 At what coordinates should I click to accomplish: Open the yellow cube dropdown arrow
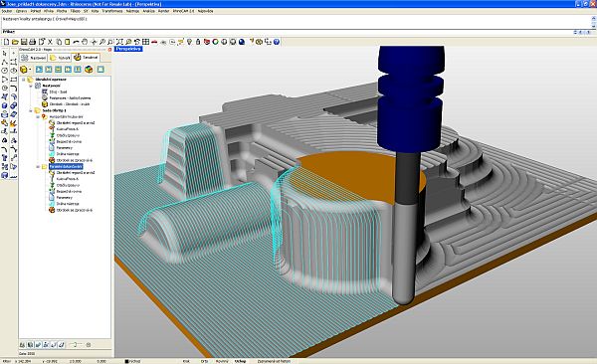pyautogui.click(x=30, y=70)
